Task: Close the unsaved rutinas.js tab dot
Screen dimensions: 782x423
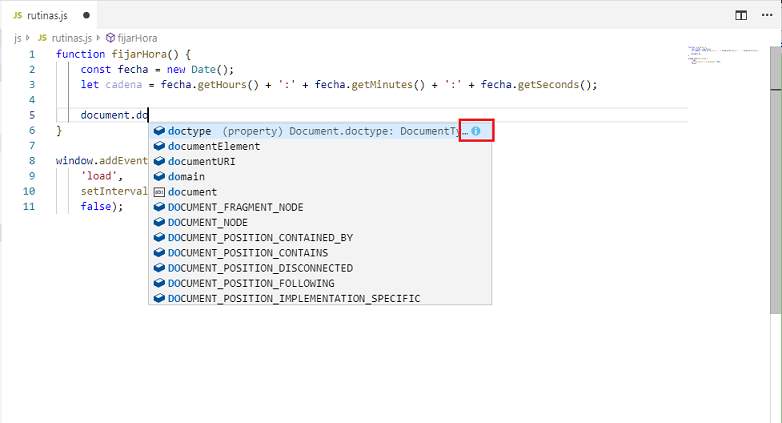Action: pyautogui.click(x=86, y=15)
